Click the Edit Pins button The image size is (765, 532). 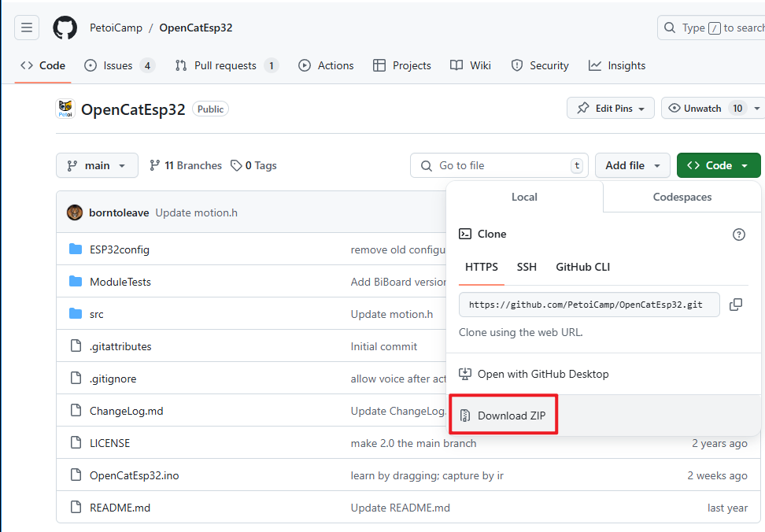pos(610,109)
